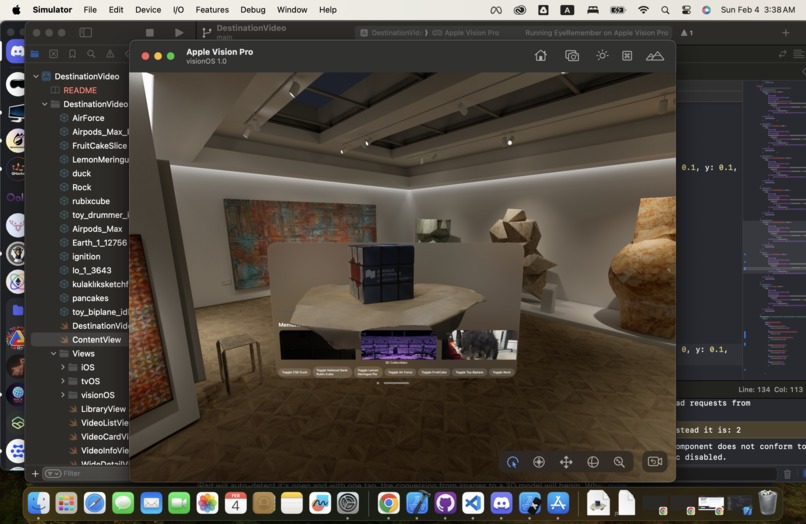This screenshot has width=806, height=524.
Task: Open Xcode find navigator
Action: pyautogui.click(x=91, y=53)
